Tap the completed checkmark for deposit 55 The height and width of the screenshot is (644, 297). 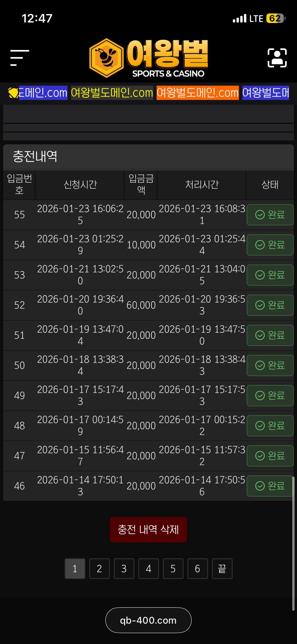[x=260, y=215]
